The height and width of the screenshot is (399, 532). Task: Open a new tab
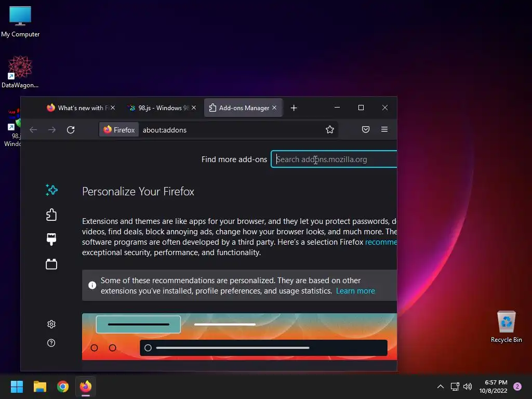pyautogui.click(x=294, y=108)
